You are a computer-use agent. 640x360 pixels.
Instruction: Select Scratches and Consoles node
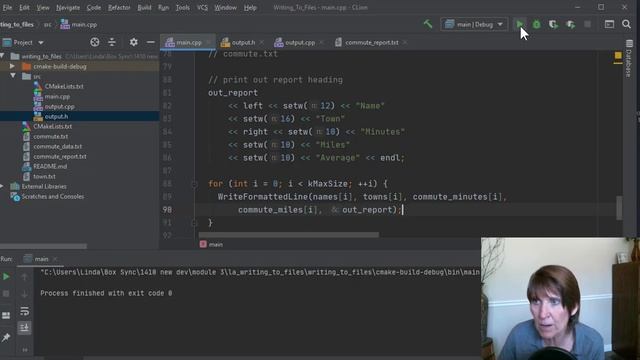click(x=53, y=196)
